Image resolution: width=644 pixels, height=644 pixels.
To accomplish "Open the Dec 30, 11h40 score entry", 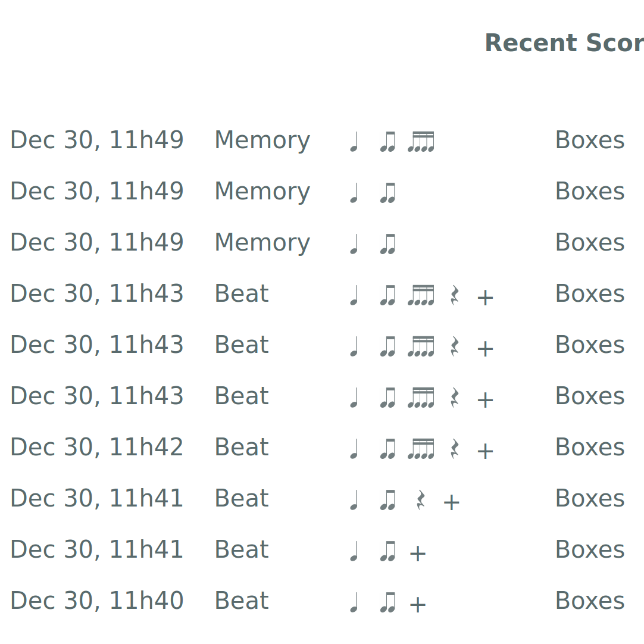I will pos(97,601).
